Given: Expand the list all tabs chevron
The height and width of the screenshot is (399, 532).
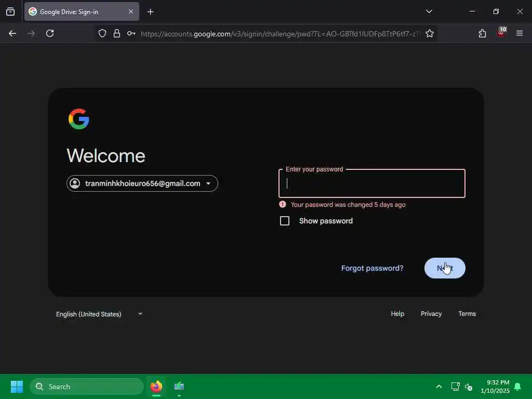Looking at the screenshot, I should pyautogui.click(x=429, y=11).
